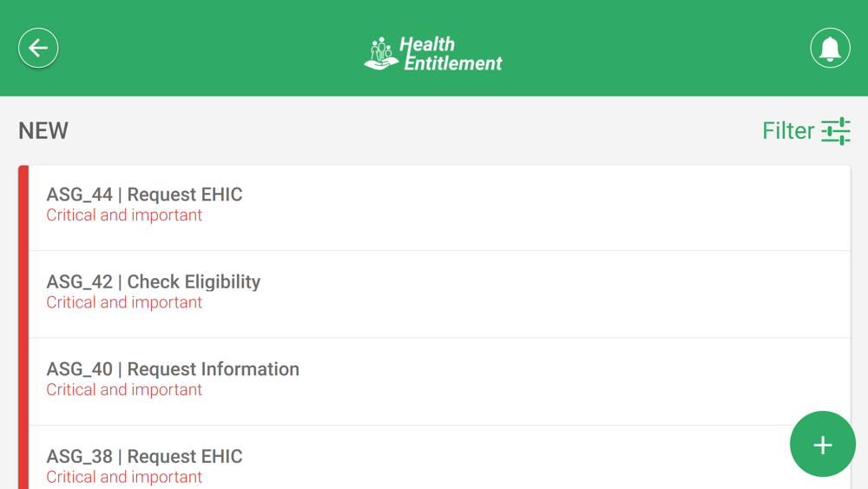The width and height of the screenshot is (868, 489).
Task: Click the Health Entitlement family logo icon
Action: [x=380, y=54]
